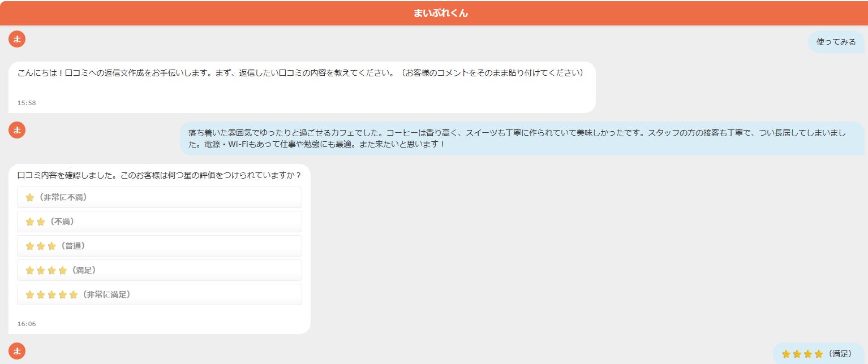
Task: Click the second star icon in 不満 option
Action: tap(41, 222)
